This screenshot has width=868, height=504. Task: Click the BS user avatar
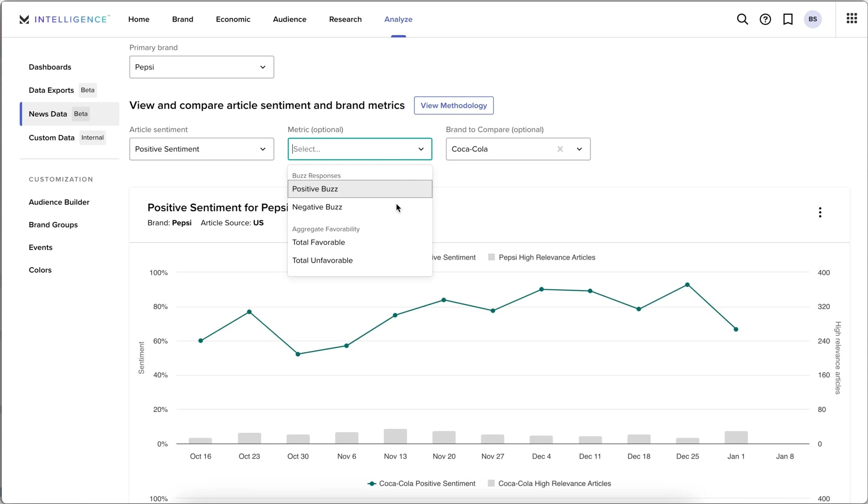point(812,19)
